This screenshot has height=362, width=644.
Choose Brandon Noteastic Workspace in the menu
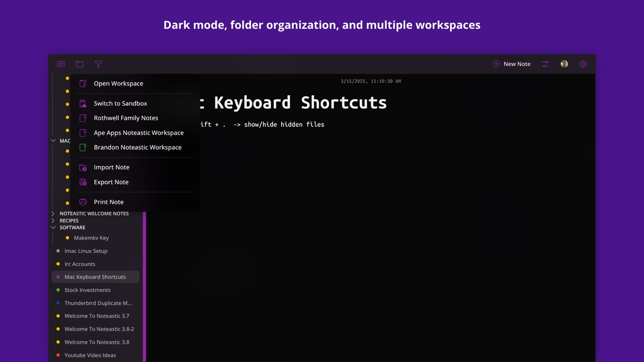[137, 147]
